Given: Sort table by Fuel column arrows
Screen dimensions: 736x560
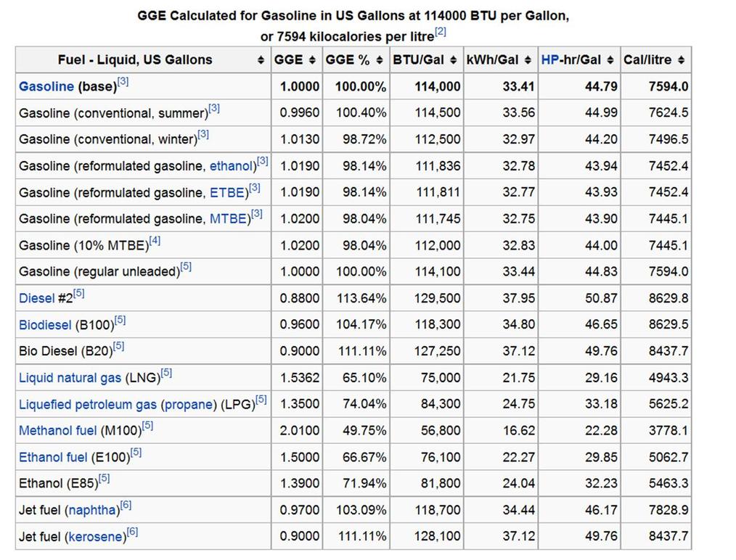Looking at the screenshot, I should (261, 60).
